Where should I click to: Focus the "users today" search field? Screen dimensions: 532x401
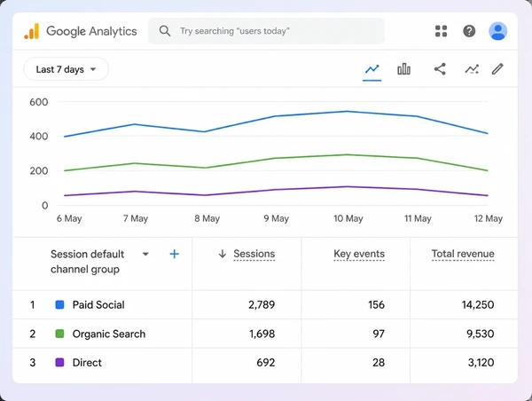[266, 31]
